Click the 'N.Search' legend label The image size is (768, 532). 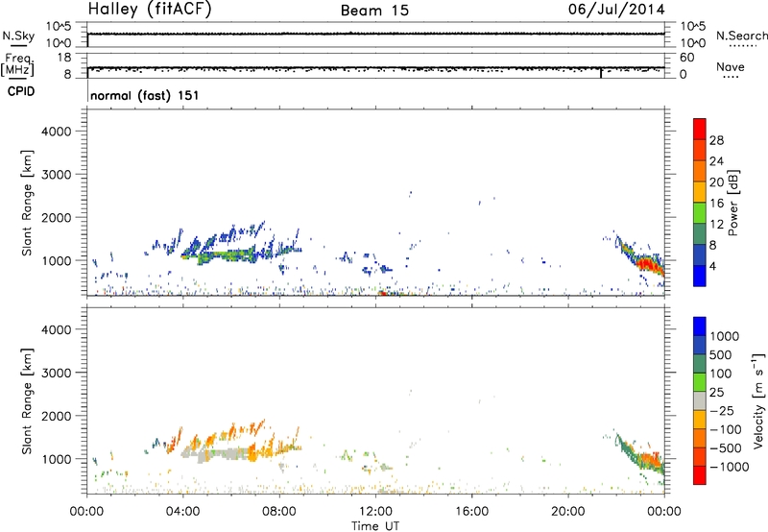click(x=741, y=36)
